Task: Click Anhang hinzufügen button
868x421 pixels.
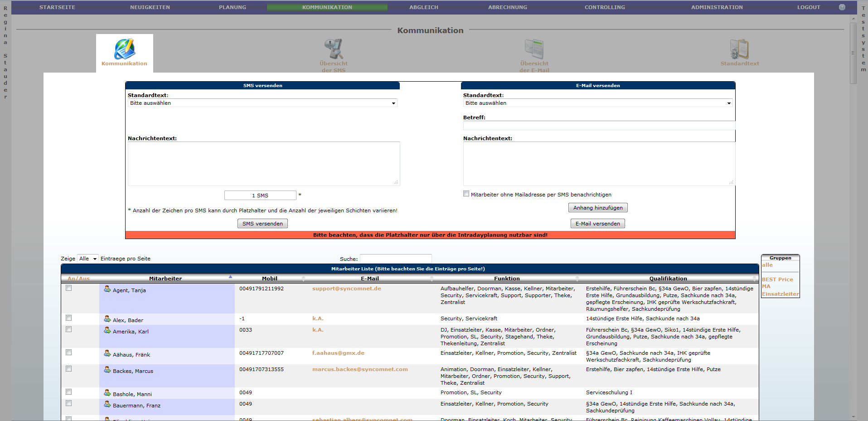Action: 598,208
